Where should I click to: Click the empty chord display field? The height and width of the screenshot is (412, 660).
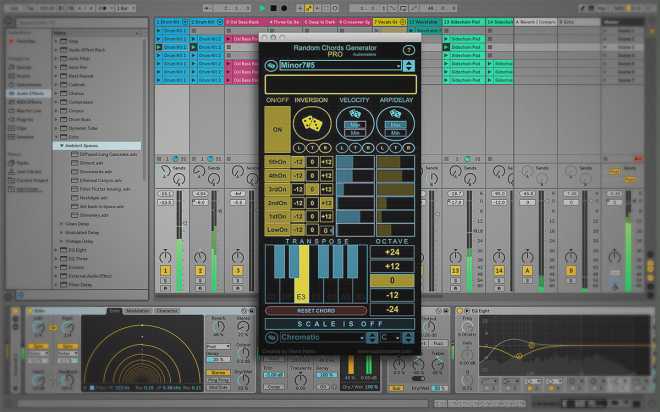click(341, 85)
